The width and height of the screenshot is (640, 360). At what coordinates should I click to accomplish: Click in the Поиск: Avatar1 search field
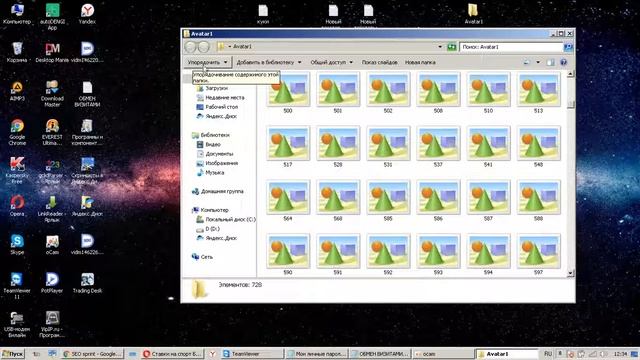511,47
